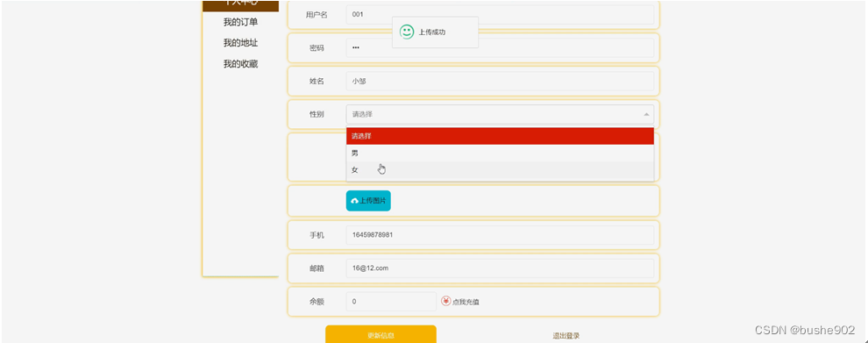Click the smiley face icon in upload success toast
868x343 pixels.
point(407,32)
